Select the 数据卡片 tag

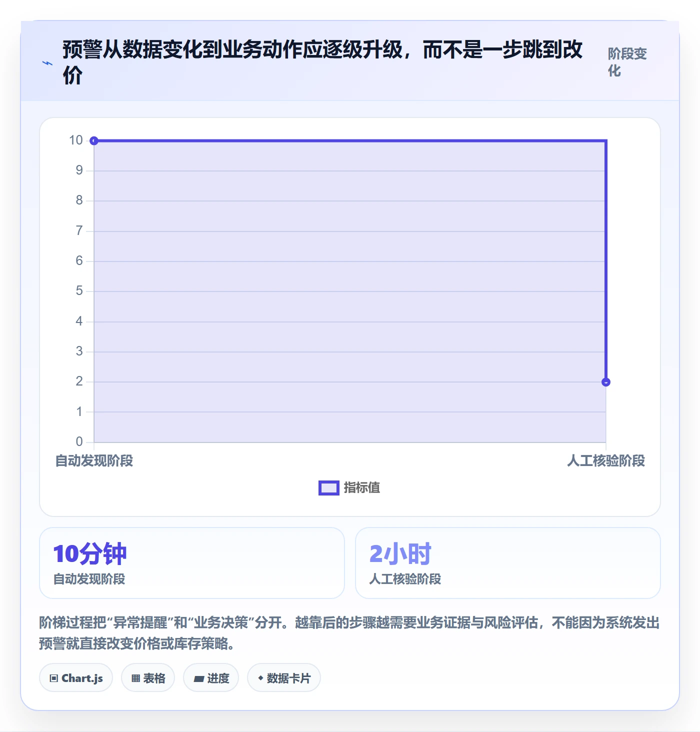tap(284, 678)
